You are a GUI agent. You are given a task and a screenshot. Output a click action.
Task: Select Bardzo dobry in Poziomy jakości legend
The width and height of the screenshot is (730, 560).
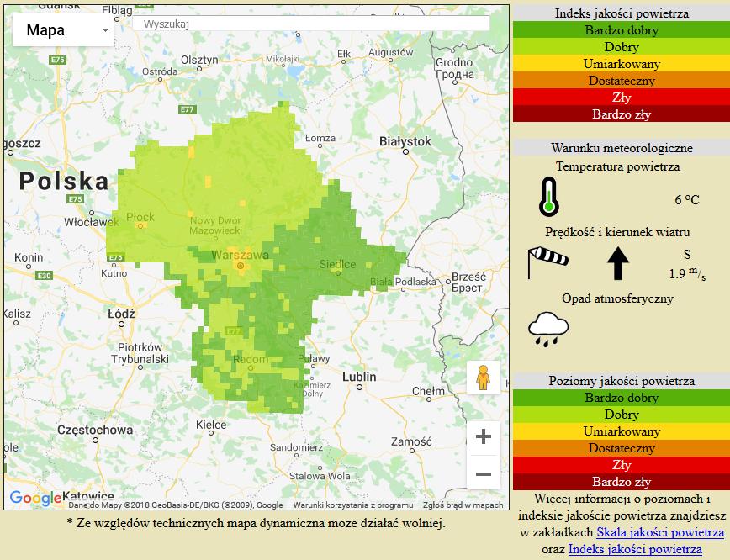[x=622, y=398]
